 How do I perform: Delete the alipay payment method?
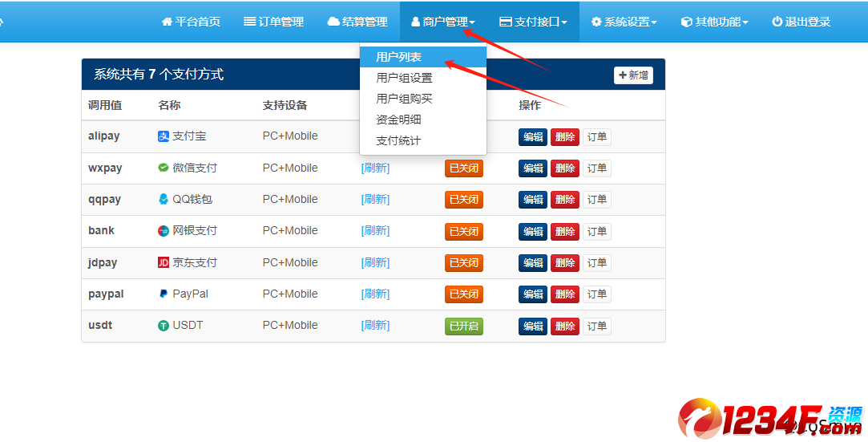[565, 137]
